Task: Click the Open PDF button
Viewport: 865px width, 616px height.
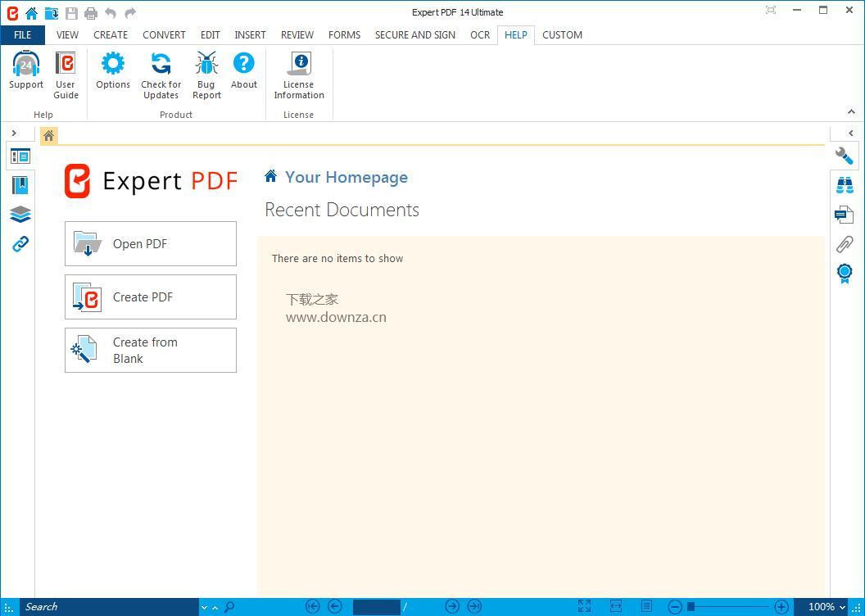Action: [151, 244]
